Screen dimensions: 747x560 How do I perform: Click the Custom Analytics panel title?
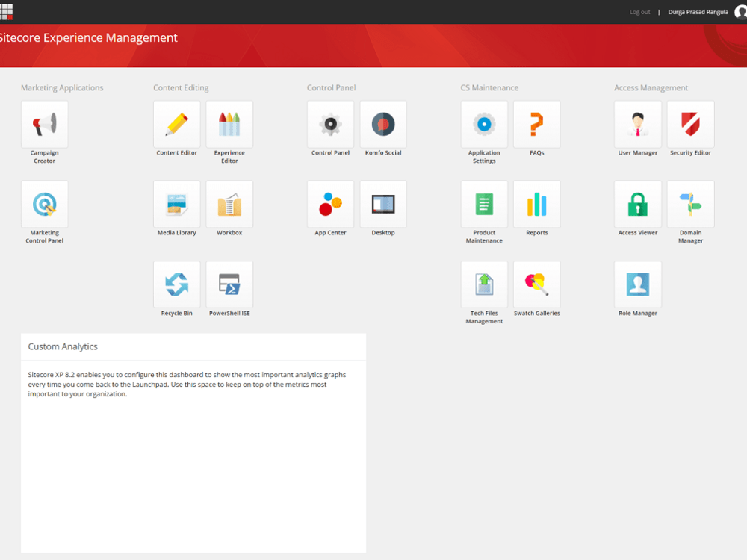click(63, 346)
